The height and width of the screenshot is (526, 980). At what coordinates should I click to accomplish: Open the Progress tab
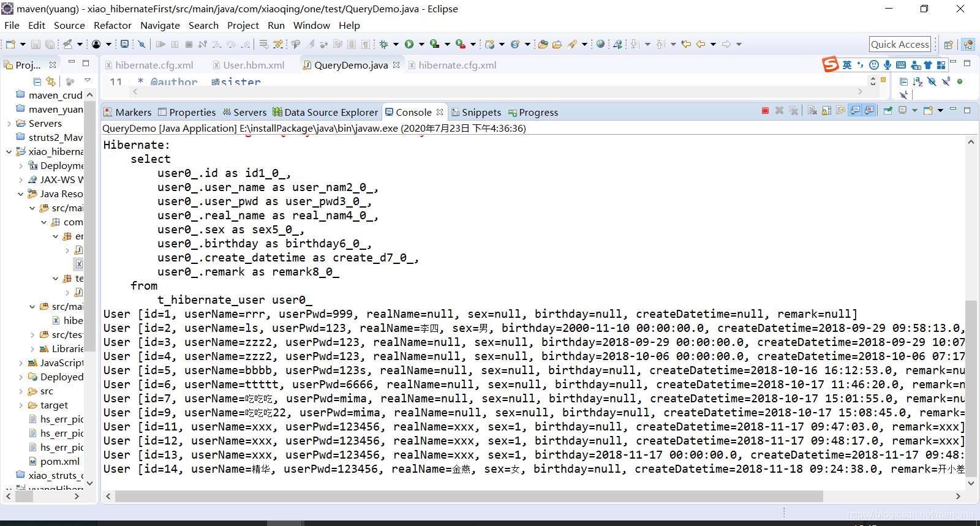pyautogui.click(x=533, y=112)
